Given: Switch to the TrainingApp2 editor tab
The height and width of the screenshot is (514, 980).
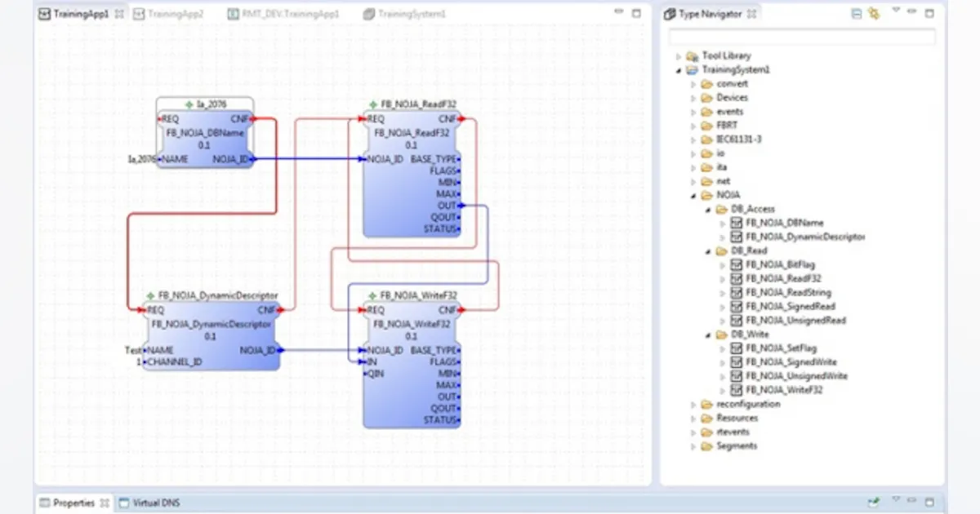Looking at the screenshot, I should tap(169, 15).
